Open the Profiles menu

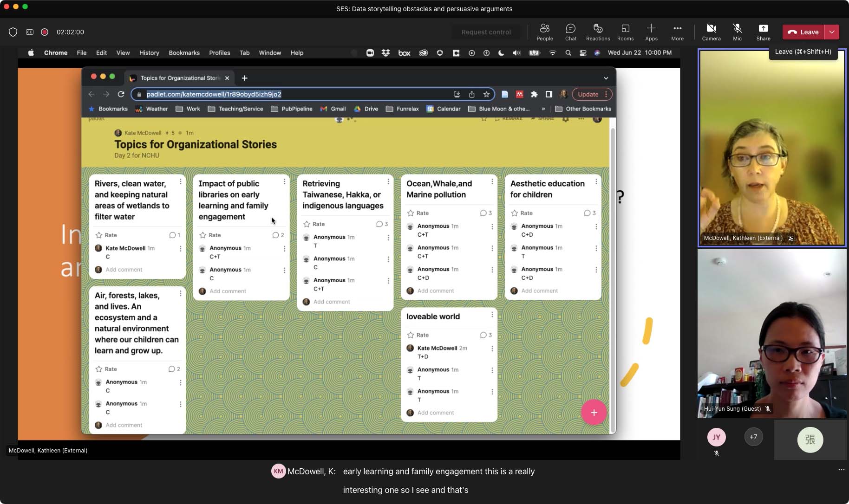tap(219, 53)
